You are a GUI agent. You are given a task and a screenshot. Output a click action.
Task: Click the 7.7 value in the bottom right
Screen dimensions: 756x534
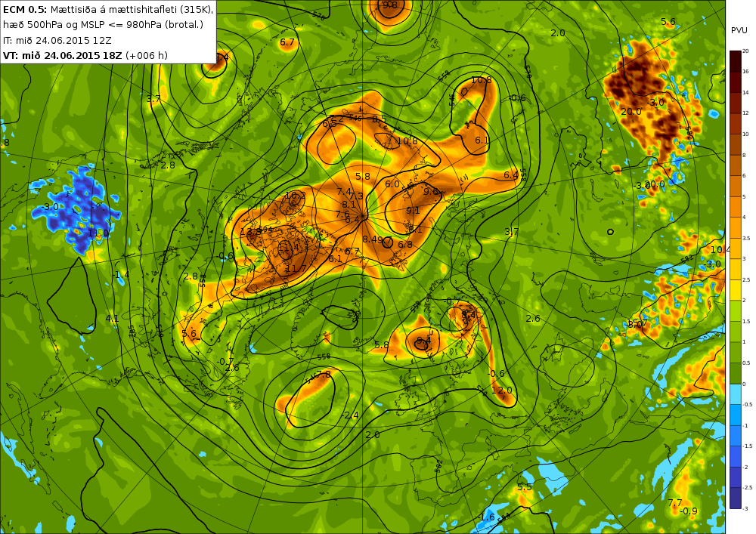point(675,503)
